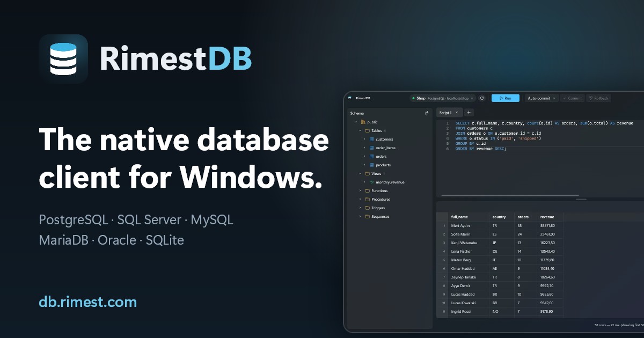Expand the Triggers folder
This screenshot has width=644, height=338.
(x=360, y=208)
